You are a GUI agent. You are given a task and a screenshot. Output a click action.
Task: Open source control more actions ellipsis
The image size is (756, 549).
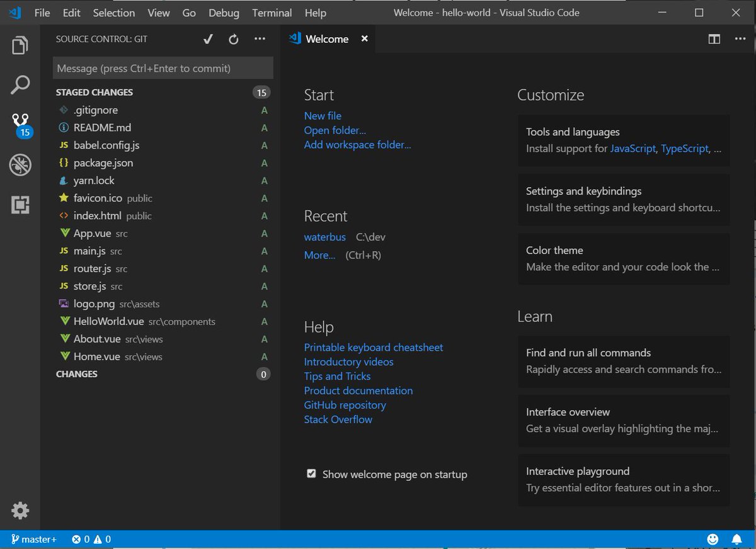260,39
